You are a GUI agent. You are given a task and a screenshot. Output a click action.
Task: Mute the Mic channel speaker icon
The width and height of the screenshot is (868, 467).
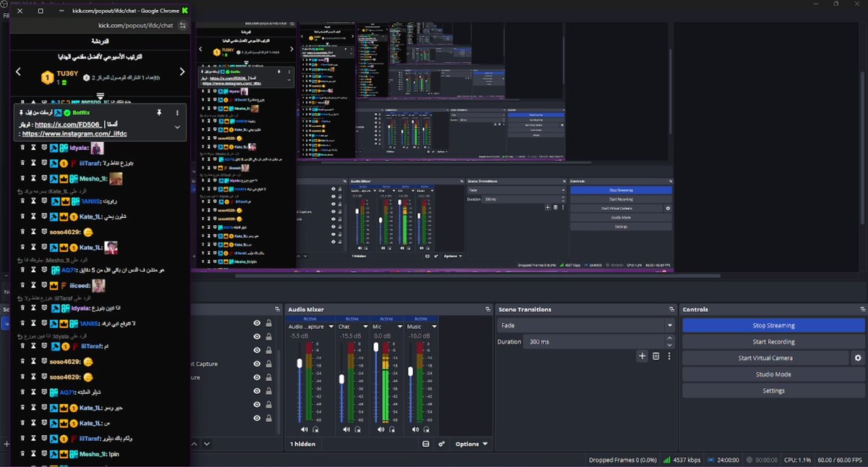(x=381, y=429)
